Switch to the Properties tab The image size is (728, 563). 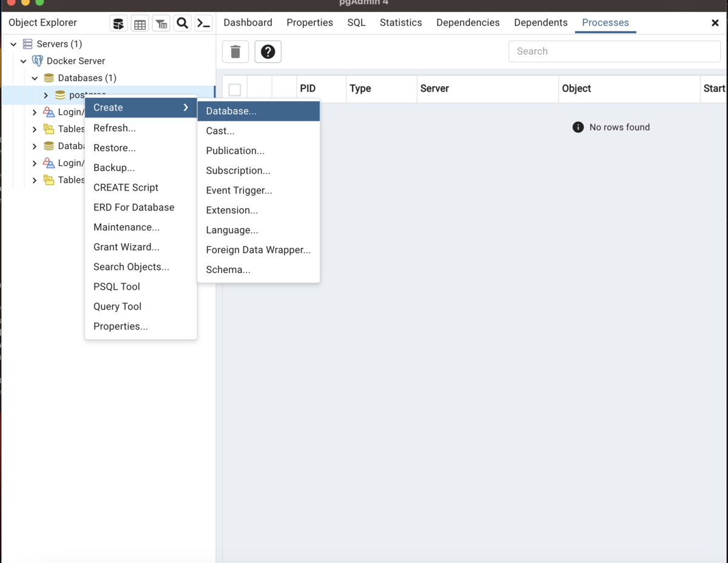pyautogui.click(x=309, y=22)
